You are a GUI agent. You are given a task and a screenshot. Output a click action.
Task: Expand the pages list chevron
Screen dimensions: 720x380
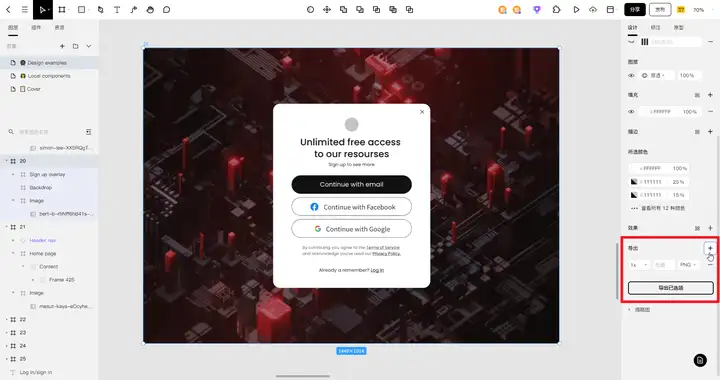pos(89,46)
